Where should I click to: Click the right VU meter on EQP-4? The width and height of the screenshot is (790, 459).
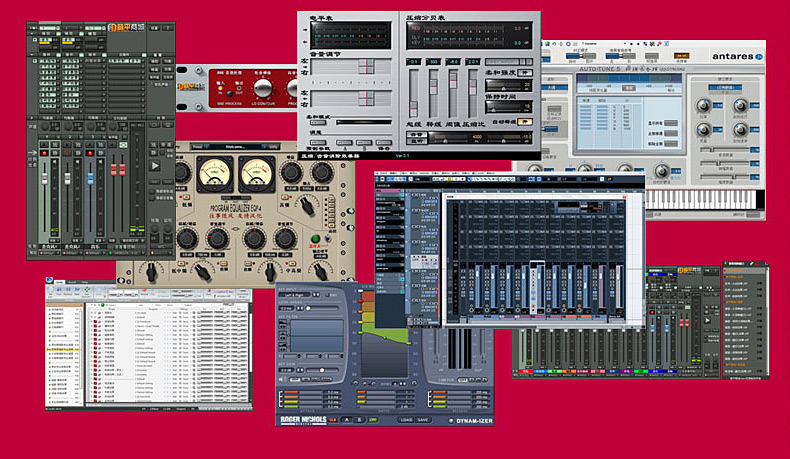pyautogui.click(x=255, y=173)
